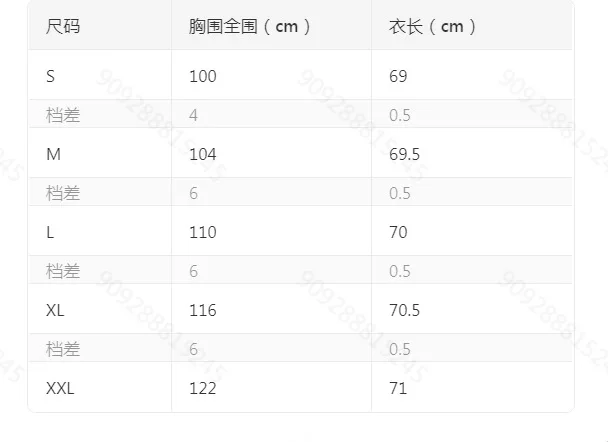This screenshot has height=442, width=608.
Task: Click the length value 70 for size L
Action: pyautogui.click(x=398, y=232)
